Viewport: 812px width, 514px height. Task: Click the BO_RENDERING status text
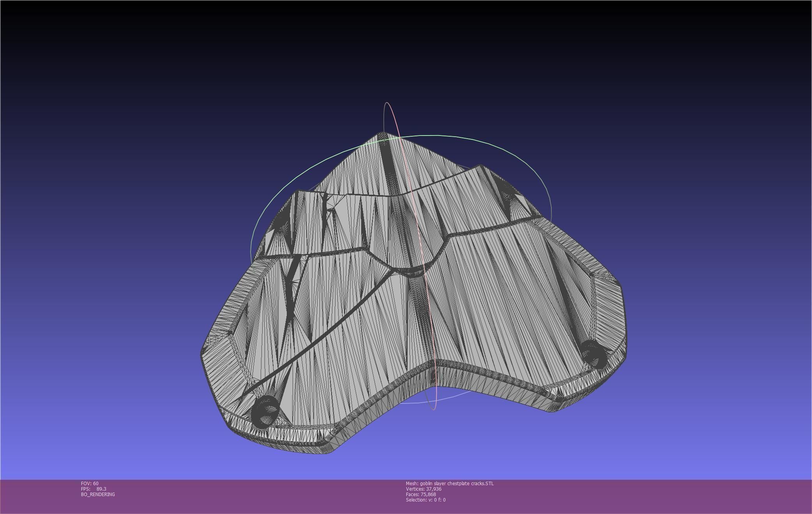(x=98, y=494)
